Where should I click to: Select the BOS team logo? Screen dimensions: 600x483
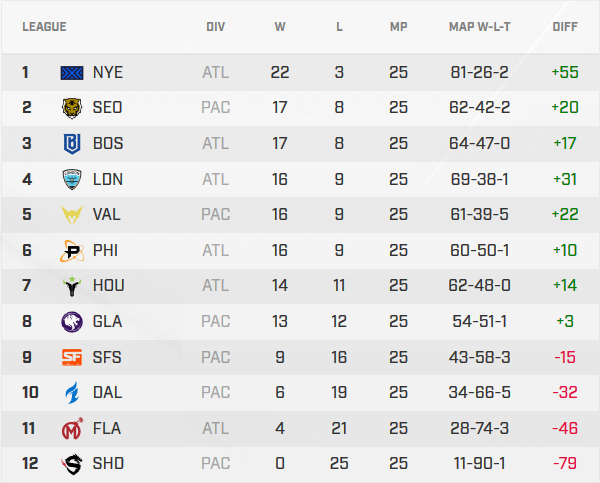(x=73, y=144)
